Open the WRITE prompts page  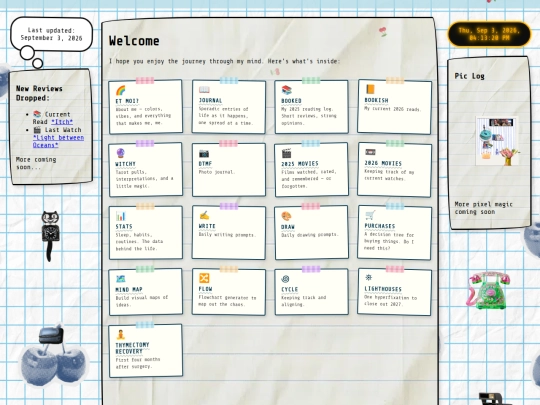click(207, 226)
